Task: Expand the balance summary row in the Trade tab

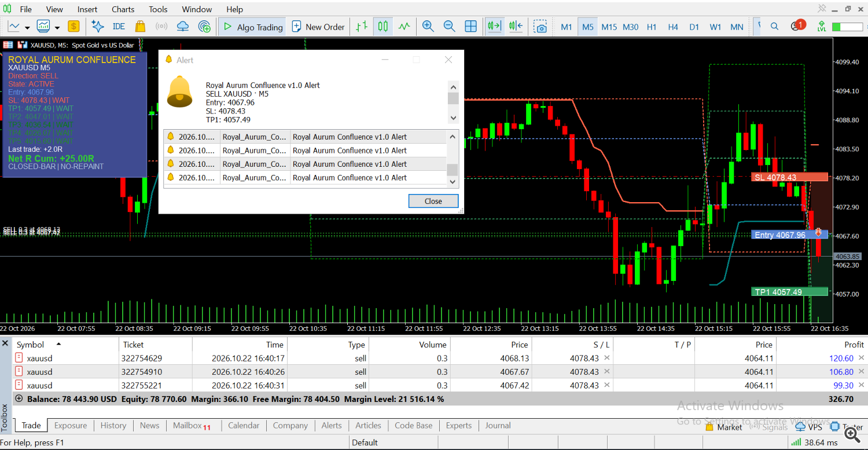Action: coord(19,399)
